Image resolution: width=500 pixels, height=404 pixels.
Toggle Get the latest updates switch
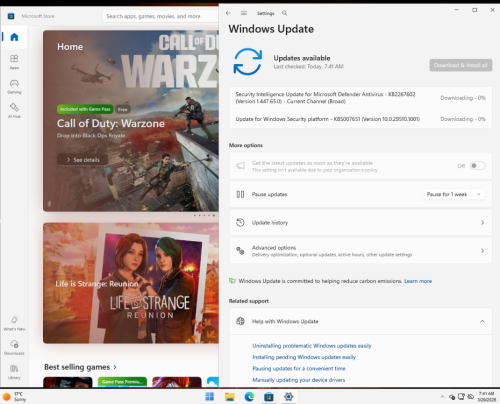click(x=477, y=166)
